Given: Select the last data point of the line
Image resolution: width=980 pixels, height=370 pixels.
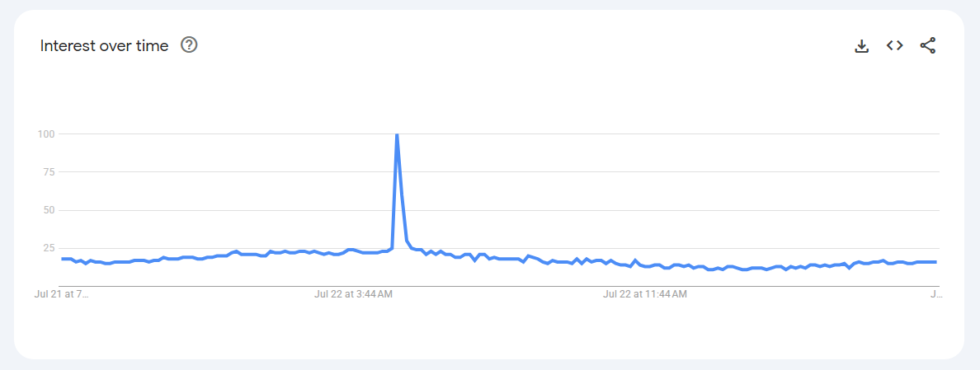Looking at the screenshot, I should click(935, 262).
